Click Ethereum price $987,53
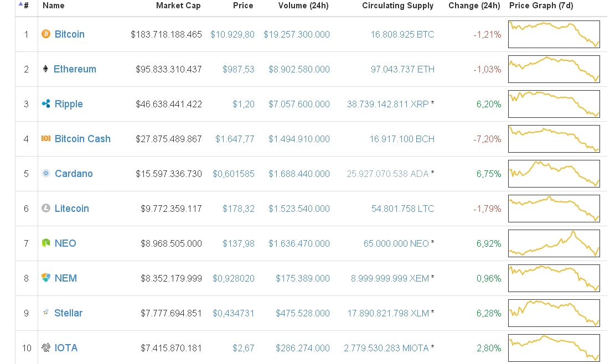 pos(238,70)
